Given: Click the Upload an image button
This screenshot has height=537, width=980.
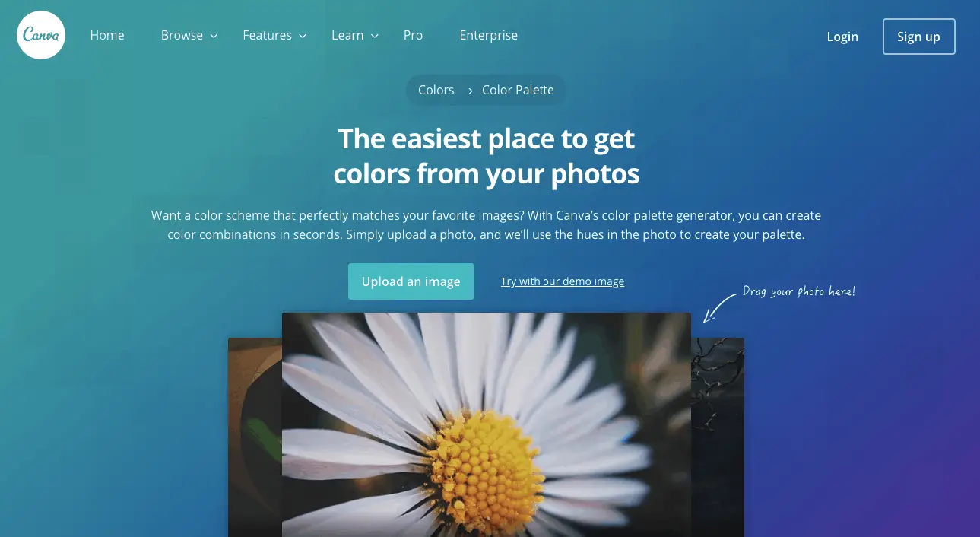Looking at the screenshot, I should coord(411,281).
